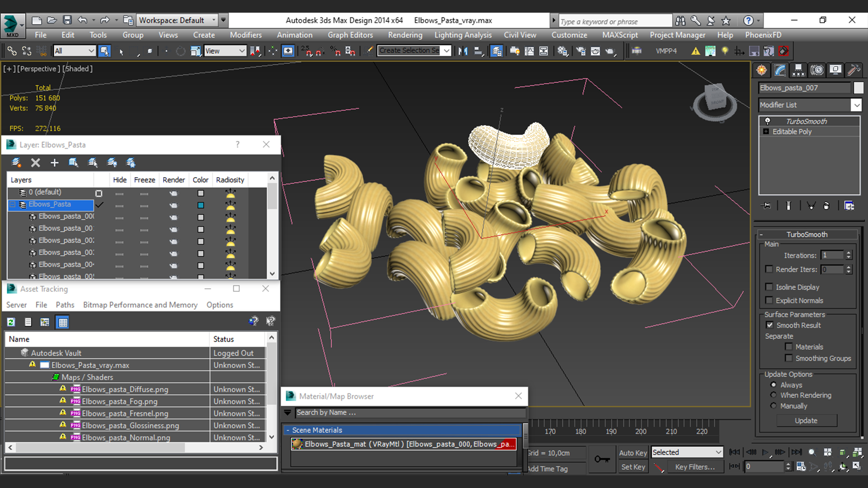Open the View reference coordinate dropdown
The image size is (868, 488).
225,51
